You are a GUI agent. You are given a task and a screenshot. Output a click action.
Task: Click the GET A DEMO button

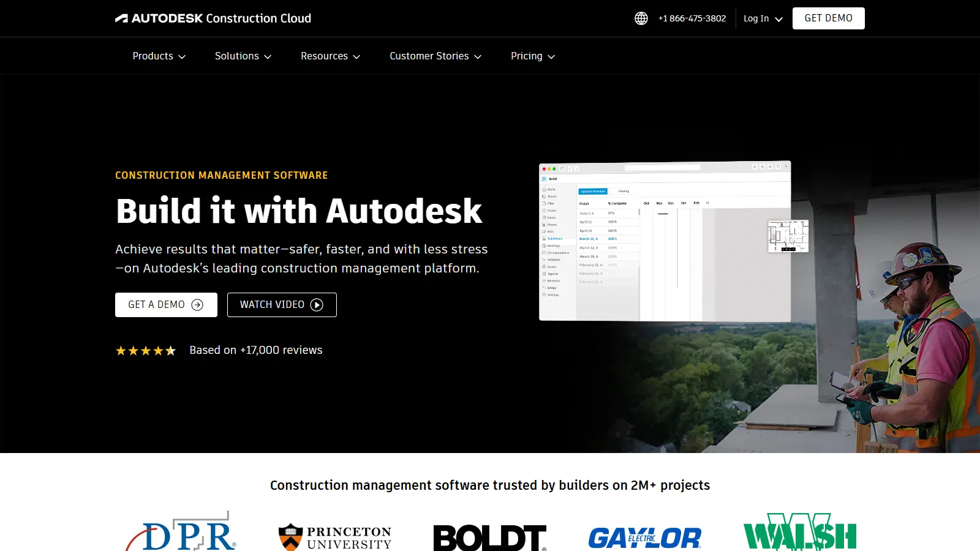point(166,304)
